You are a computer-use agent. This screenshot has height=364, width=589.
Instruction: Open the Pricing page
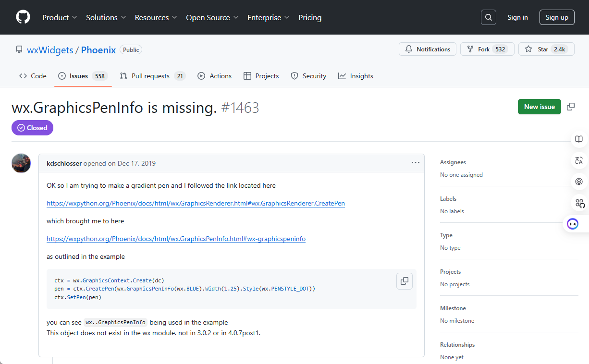310,17
